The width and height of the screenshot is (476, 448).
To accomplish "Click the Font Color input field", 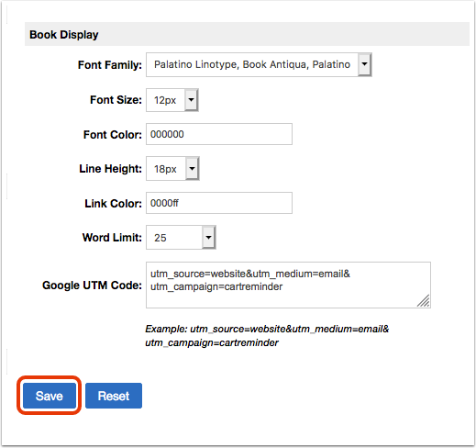I will click(219, 134).
